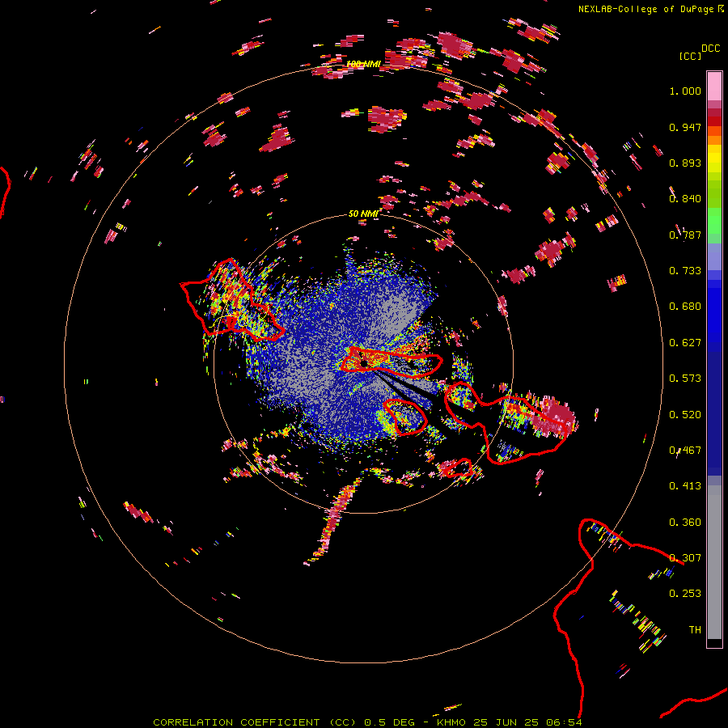Click the 0.947 scale value
728x728 pixels.
pos(685,127)
